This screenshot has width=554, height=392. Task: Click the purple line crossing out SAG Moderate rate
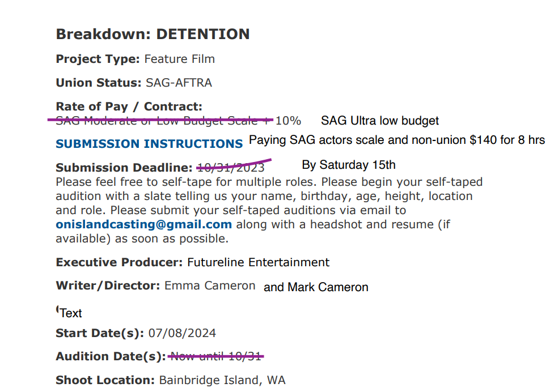click(x=160, y=120)
